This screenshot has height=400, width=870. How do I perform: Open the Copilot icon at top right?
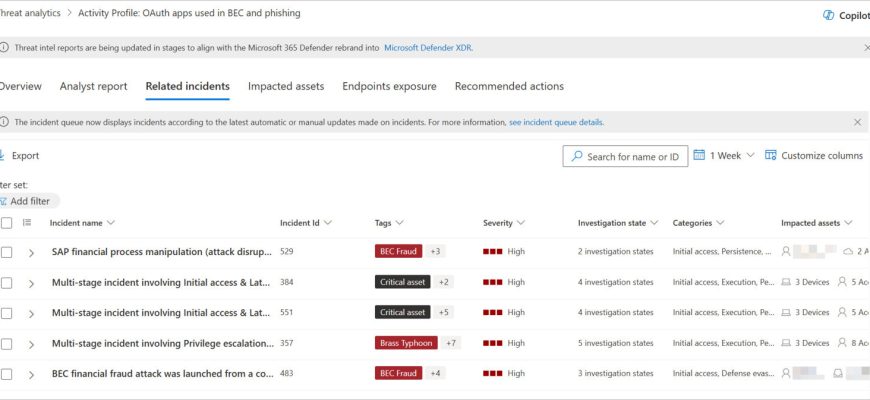click(828, 15)
